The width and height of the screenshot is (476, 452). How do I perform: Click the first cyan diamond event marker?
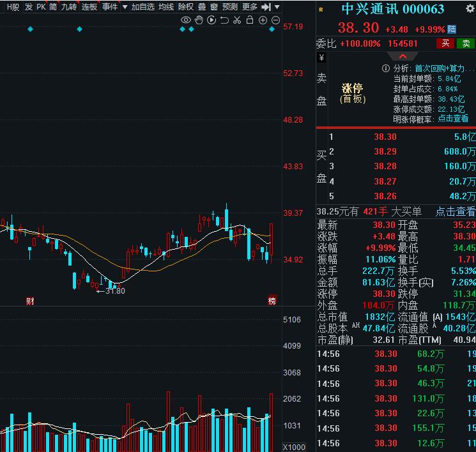click(x=30, y=29)
